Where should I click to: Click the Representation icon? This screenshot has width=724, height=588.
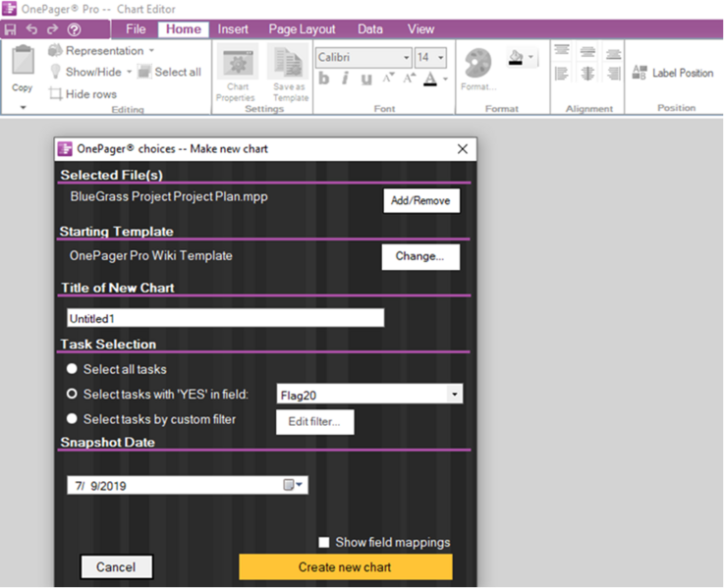[x=55, y=50]
